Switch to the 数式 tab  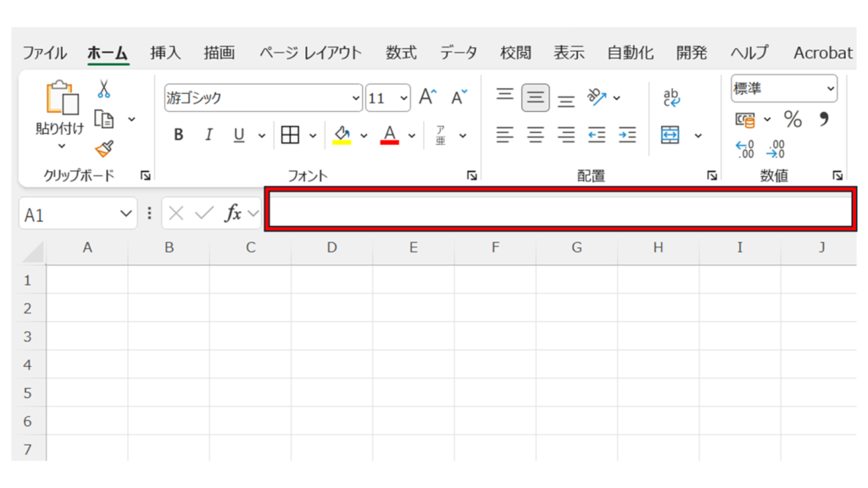pyautogui.click(x=401, y=53)
